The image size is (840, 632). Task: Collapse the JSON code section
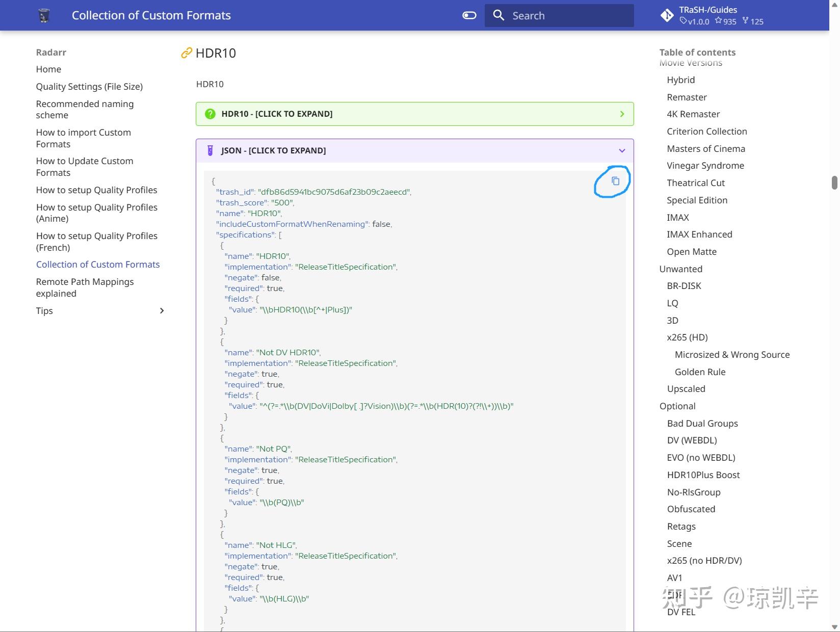pos(414,150)
